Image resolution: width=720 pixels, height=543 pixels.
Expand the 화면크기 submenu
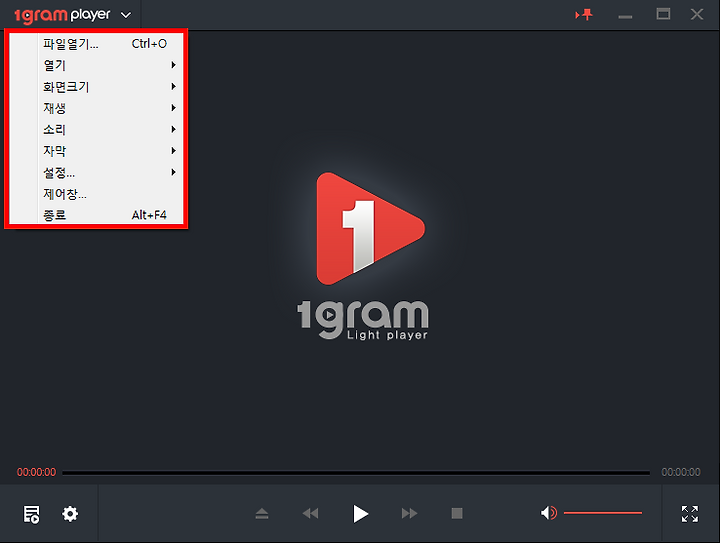[x=96, y=86]
